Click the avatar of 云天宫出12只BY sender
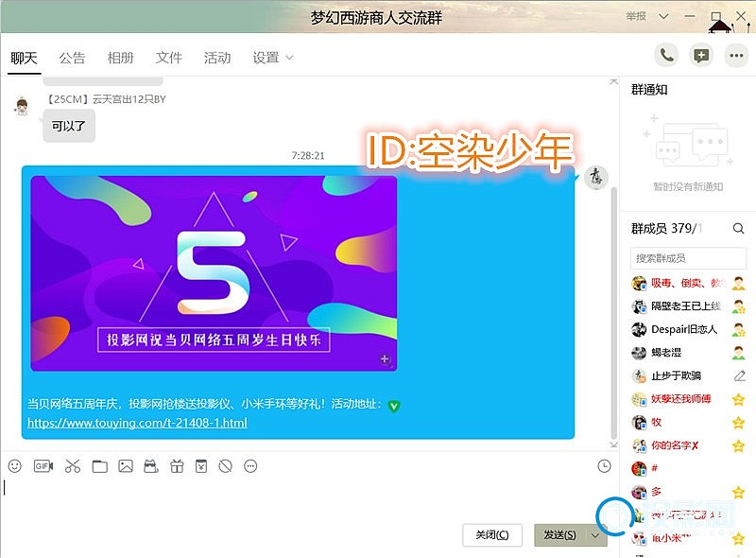The width and height of the screenshot is (756, 558). (21, 106)
